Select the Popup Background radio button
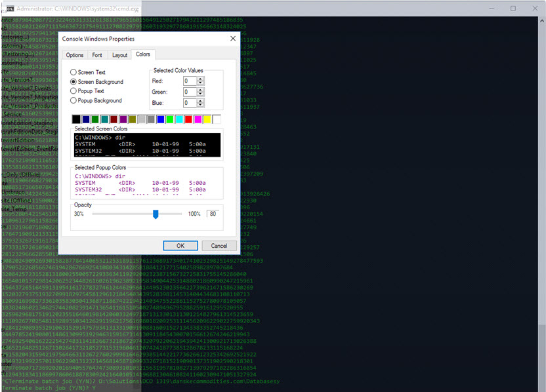Viewport: 546px width, 392px height. click(x=72, y=100)
